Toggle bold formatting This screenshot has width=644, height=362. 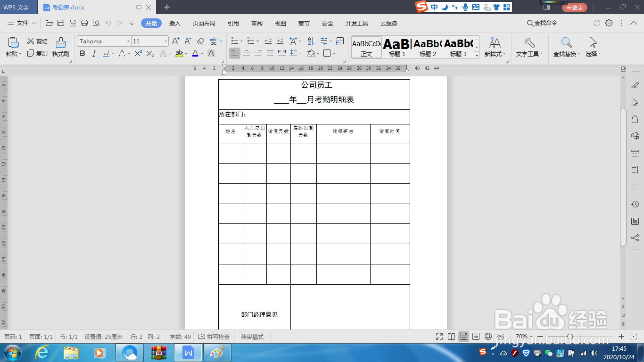pyautogui.click(x=83, y=53)
